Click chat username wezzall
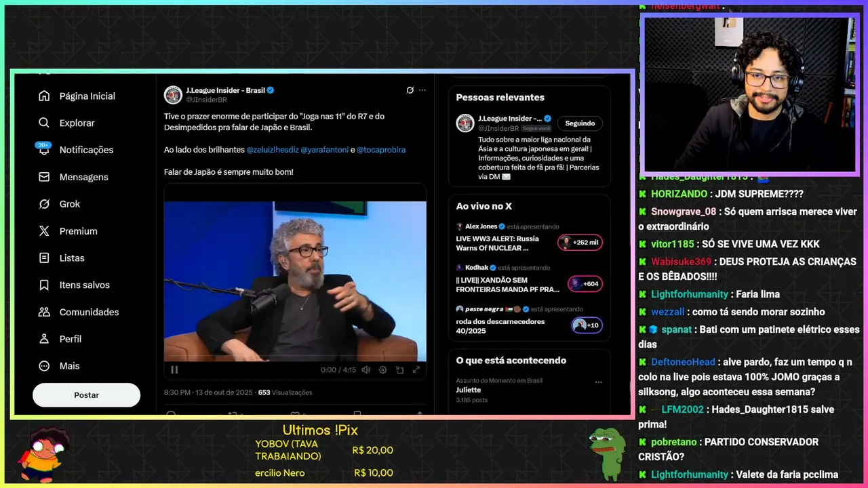 point(667,312)
